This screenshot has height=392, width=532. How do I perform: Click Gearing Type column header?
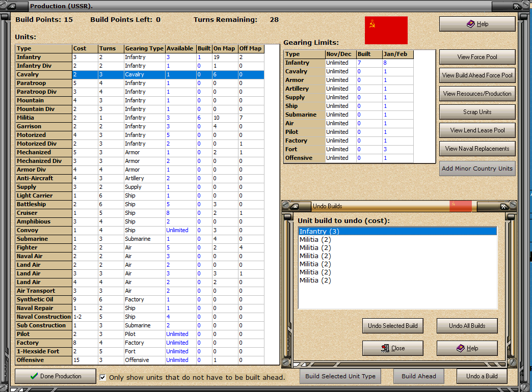click(144, 48)
